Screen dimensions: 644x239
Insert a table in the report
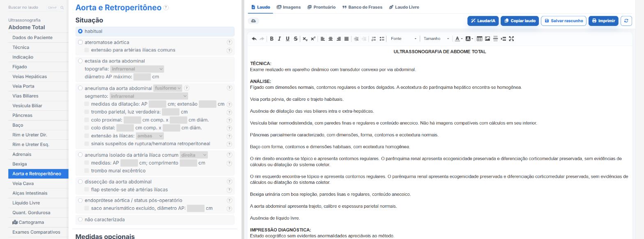tap(480, 39)
